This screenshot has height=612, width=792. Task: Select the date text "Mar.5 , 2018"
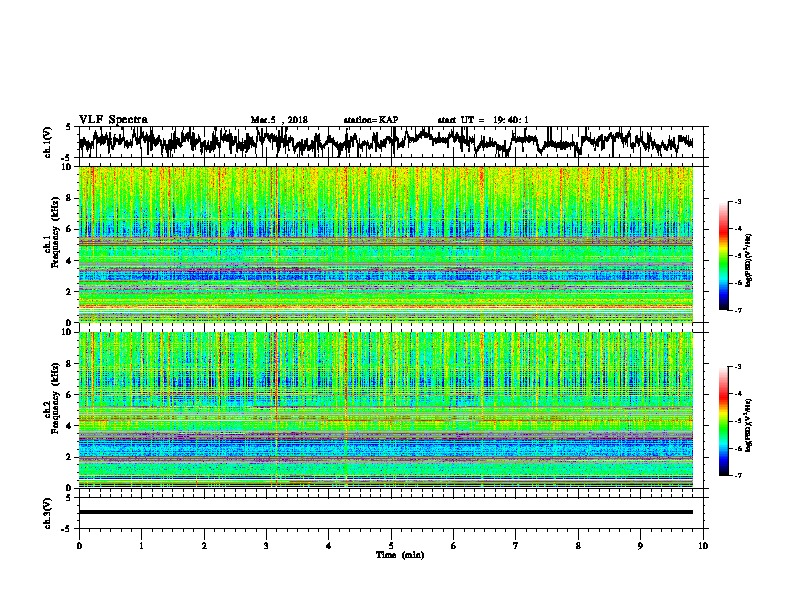(279, 120)
